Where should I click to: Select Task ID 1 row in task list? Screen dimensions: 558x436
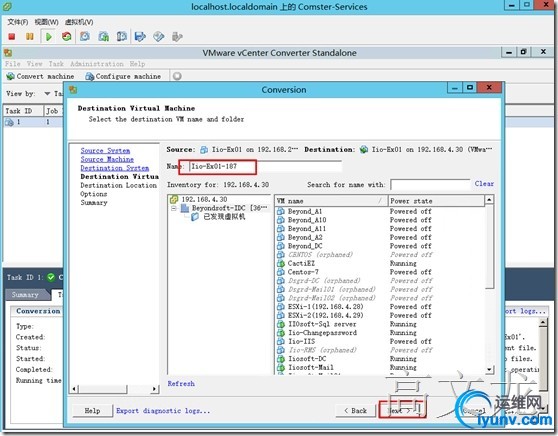34,122
